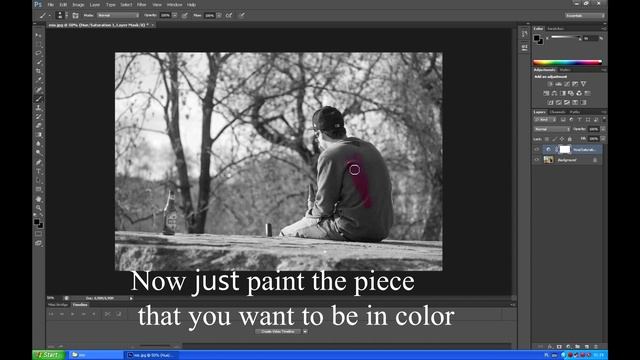640x360 pixels.
Task: Expand the brush Flow slider arrow
Action: coord(219,16)
